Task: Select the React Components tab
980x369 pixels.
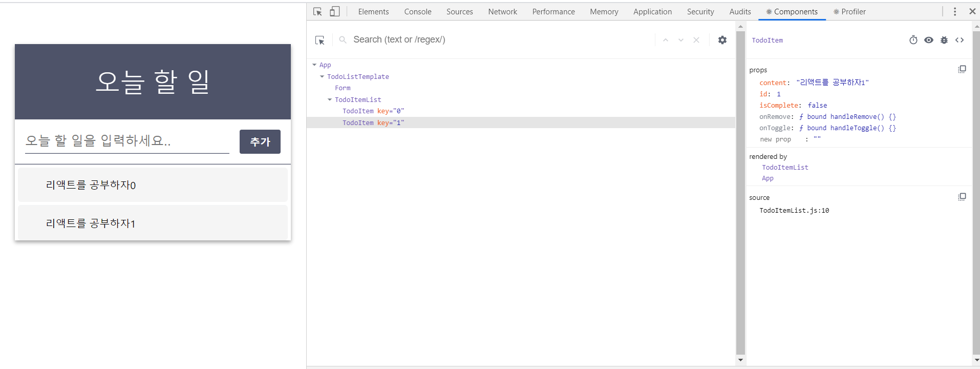Action: click(792, 12)
